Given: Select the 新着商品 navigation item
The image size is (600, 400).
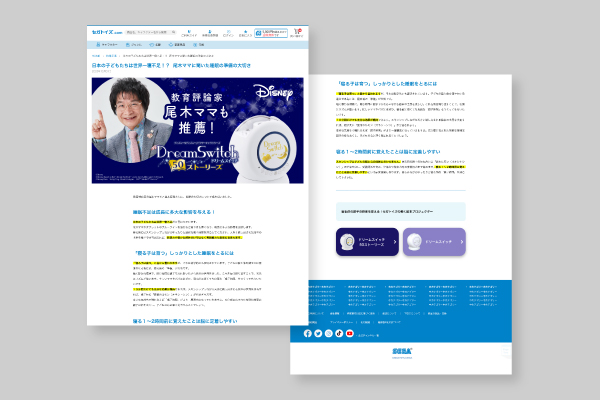Looking at the screenshot, I should [x=177, y=45].
